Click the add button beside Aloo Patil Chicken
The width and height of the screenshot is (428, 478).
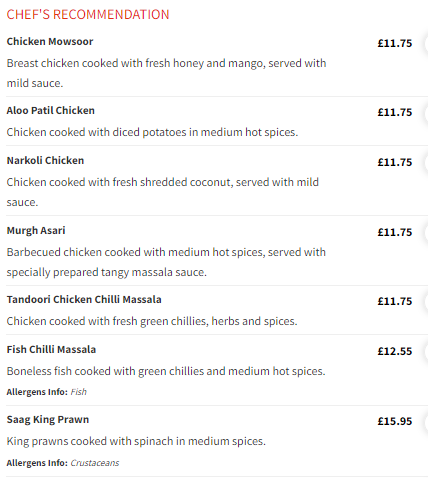click(426, 112)
